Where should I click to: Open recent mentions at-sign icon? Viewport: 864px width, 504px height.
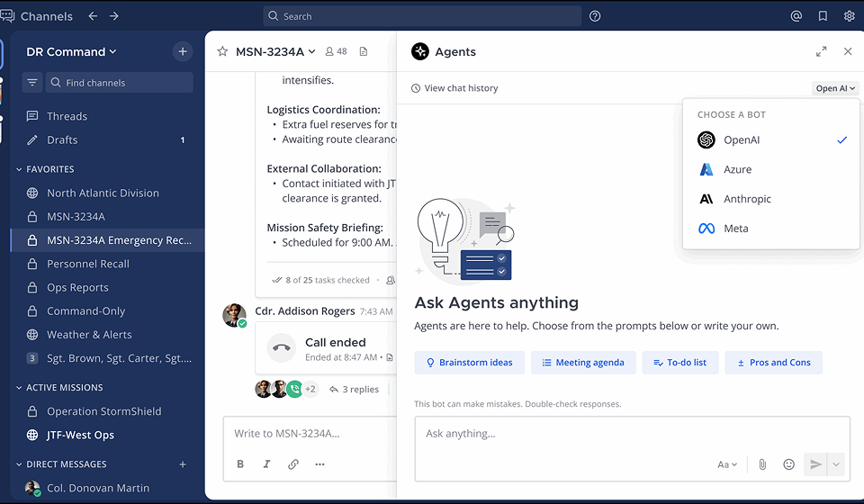796,16
